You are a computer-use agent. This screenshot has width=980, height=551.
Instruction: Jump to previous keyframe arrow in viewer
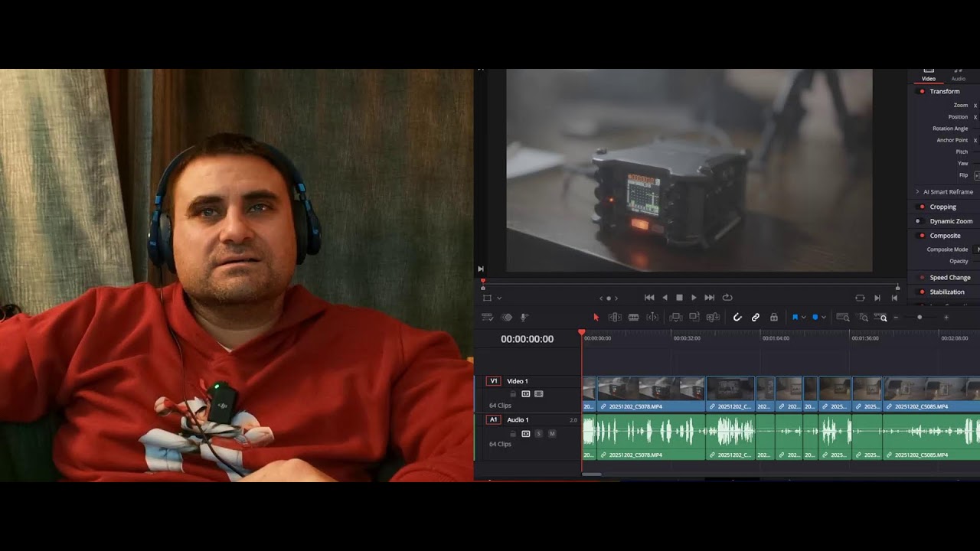pos(601,298)
